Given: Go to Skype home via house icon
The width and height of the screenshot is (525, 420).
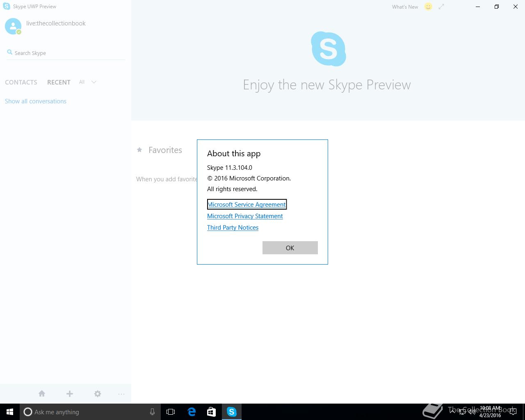Looking at the screenshot, I should [42, 394].
